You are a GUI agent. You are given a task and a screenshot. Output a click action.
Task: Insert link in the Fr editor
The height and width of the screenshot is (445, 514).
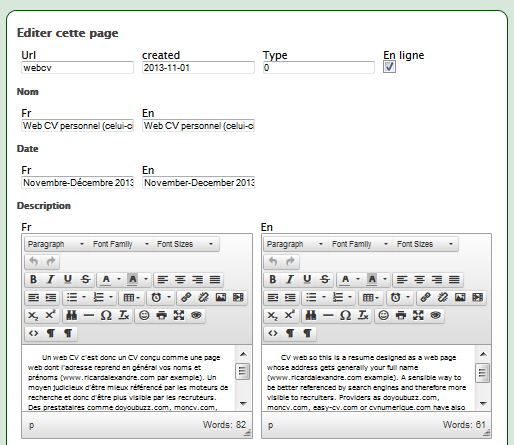point(186,297)
